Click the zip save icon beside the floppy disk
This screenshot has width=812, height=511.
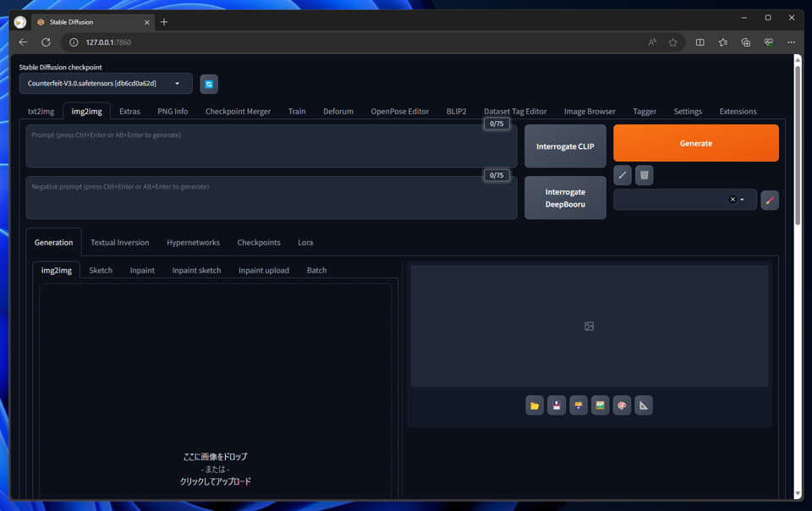[x=579, y=405]
